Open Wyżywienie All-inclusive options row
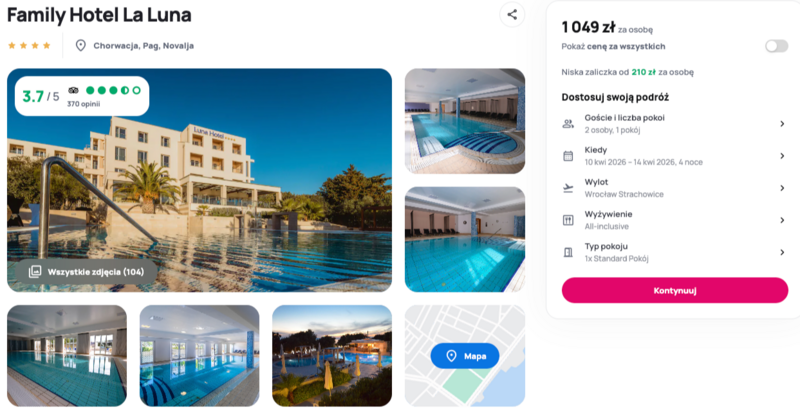 click(674, 220)
